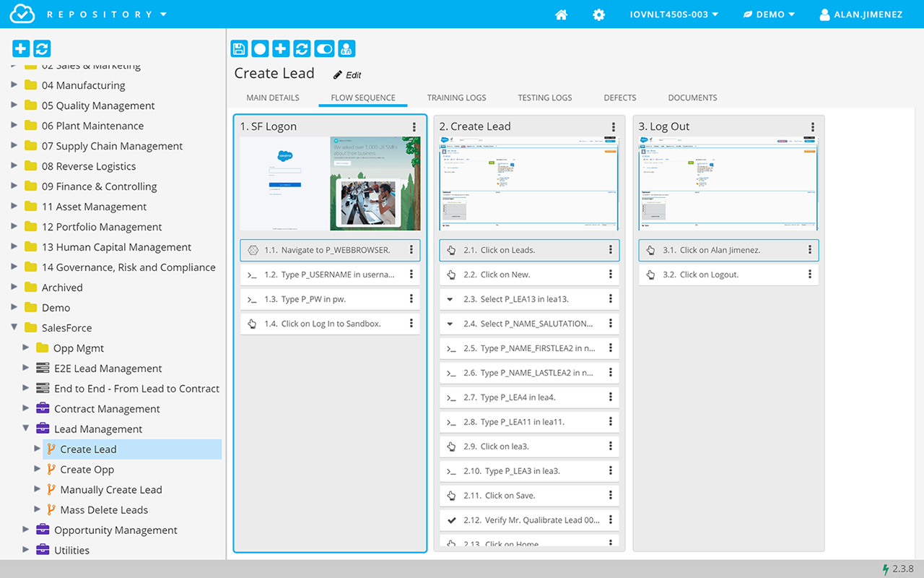Select E2E Lead Management in the tree

pos(108,368)
